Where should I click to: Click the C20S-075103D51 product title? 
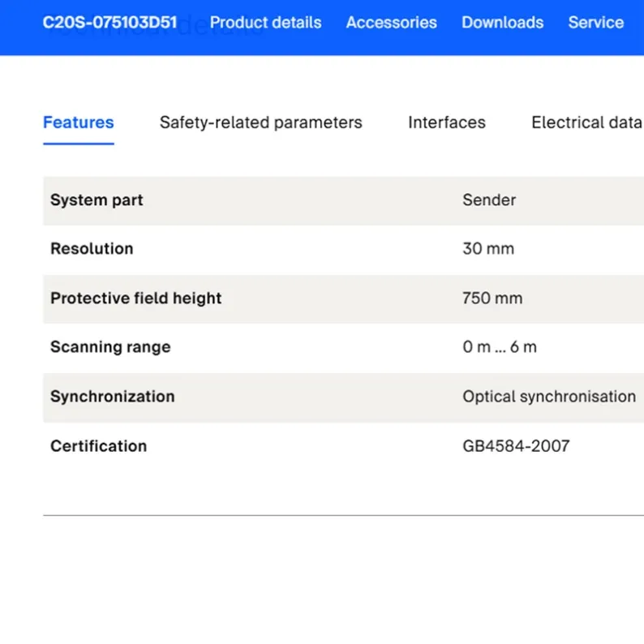click(109, 23)
